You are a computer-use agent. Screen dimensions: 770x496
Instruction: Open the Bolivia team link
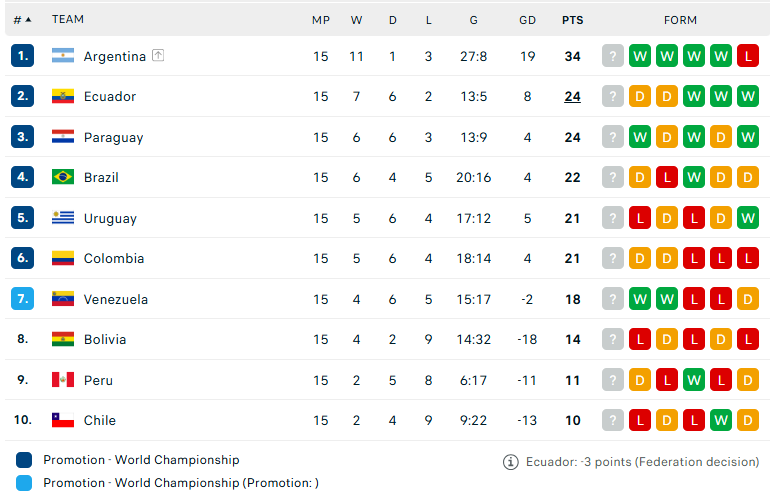pos(105,339)
